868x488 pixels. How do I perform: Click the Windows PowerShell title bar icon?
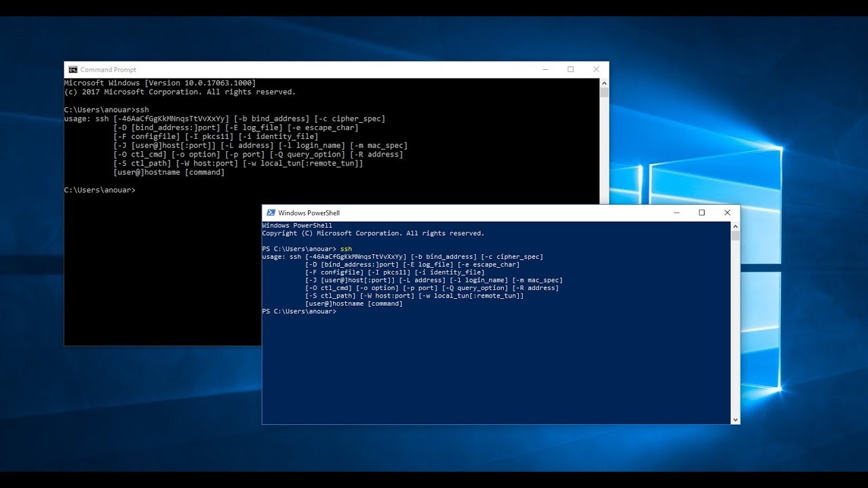click(271, 213)
